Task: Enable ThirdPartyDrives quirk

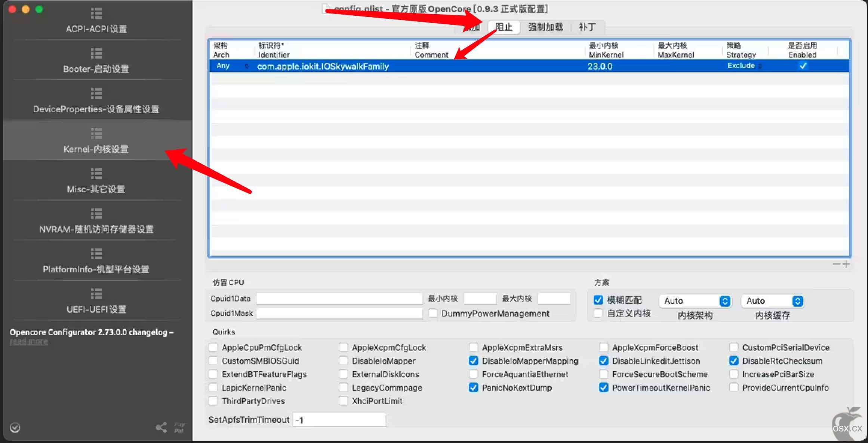Action: (213, 401)
